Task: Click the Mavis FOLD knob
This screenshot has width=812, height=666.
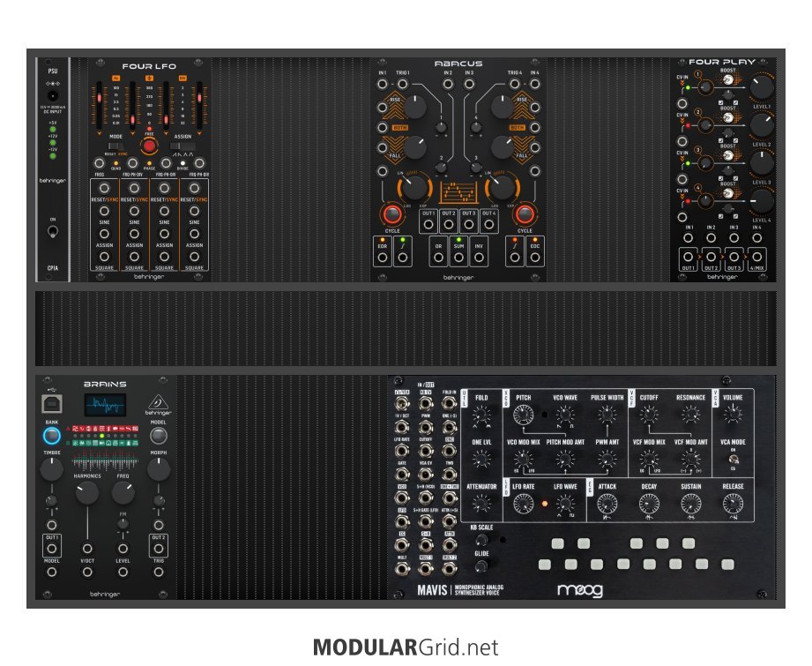Action: pyautogui.click(x=481, y=415)
